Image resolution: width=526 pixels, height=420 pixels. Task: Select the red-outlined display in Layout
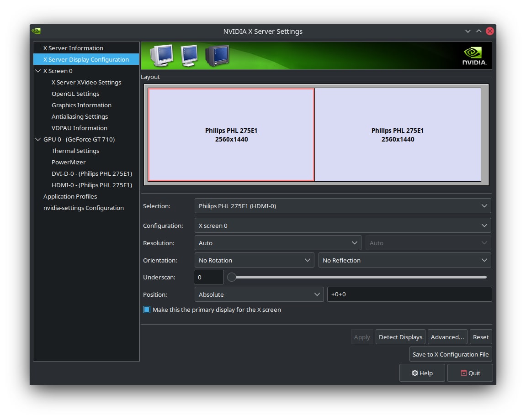[231, 134]
